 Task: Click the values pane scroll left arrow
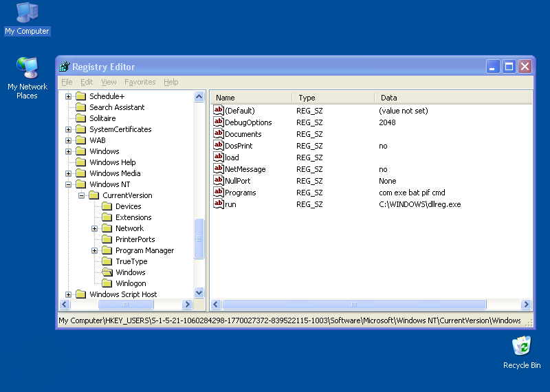coord(216,304)
